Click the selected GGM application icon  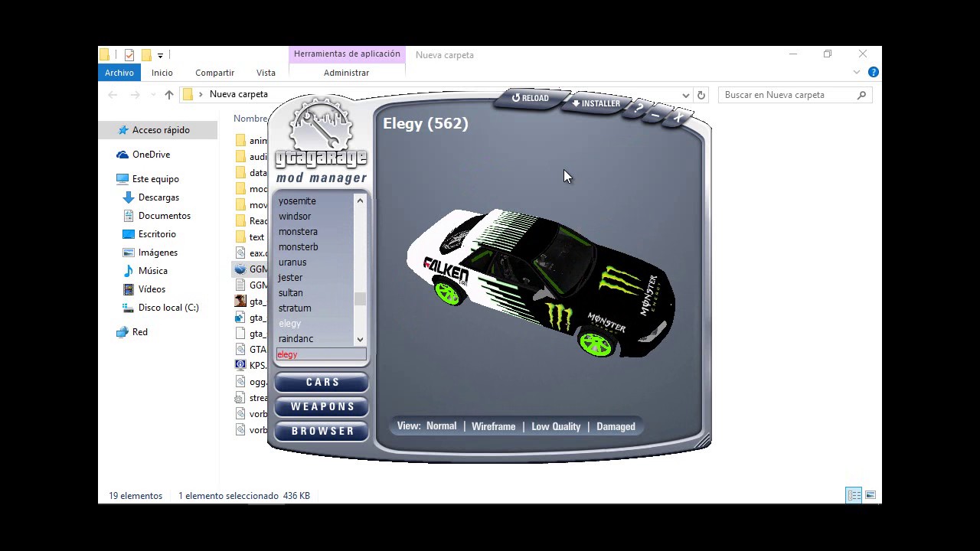pyautogui.click(x=240, y=269)
